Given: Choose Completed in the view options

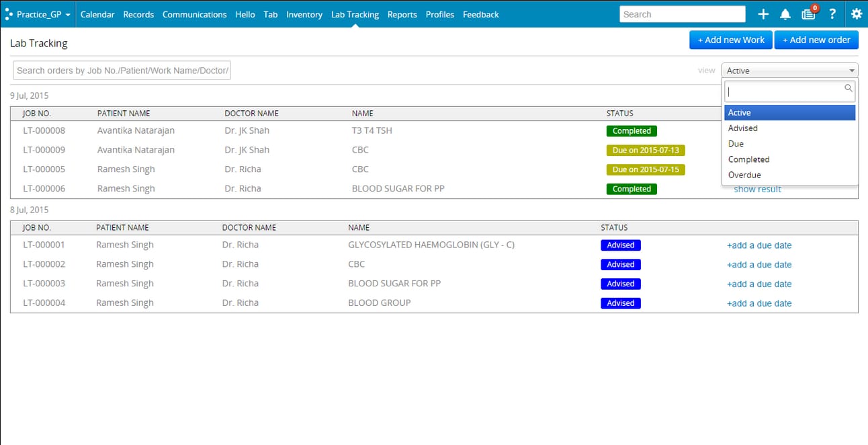Looking at the screenshot, I should pyautogui.click(x=748, y=159).
